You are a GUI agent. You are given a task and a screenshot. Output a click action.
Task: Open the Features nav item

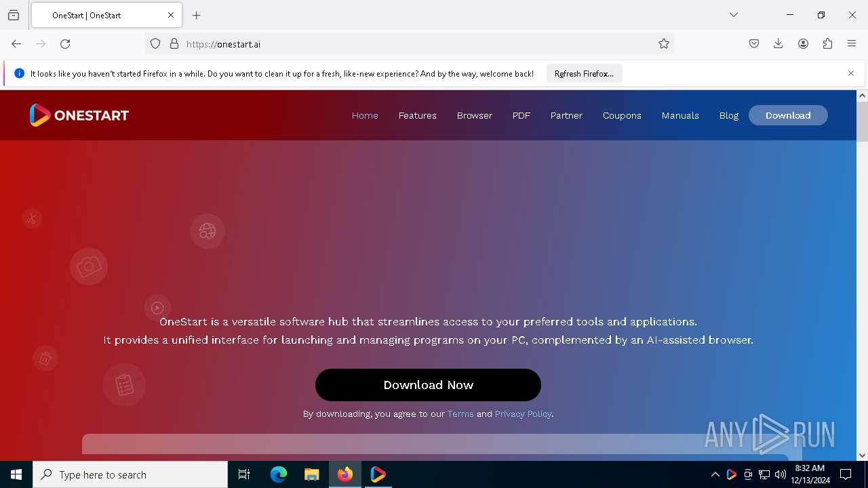click(418, 115)
